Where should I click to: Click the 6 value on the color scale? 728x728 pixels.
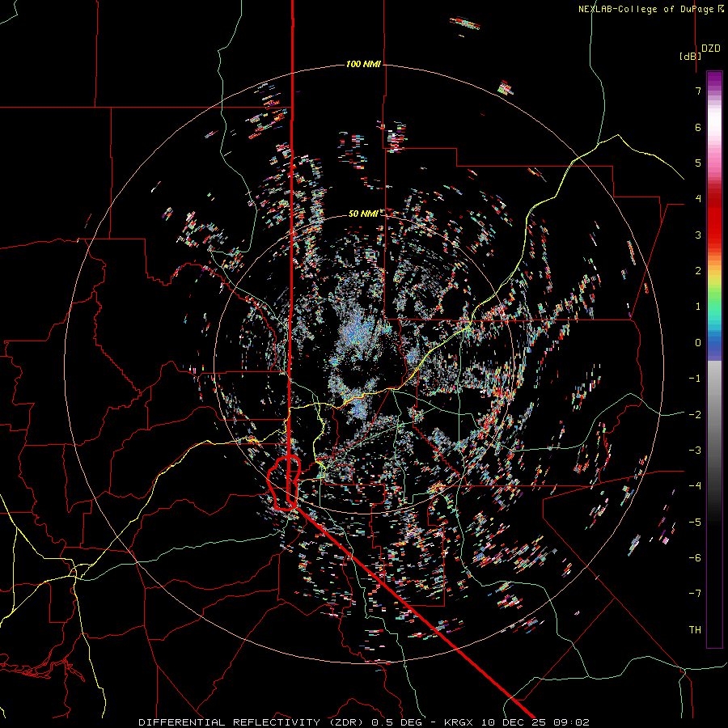(x=698, y=127)
